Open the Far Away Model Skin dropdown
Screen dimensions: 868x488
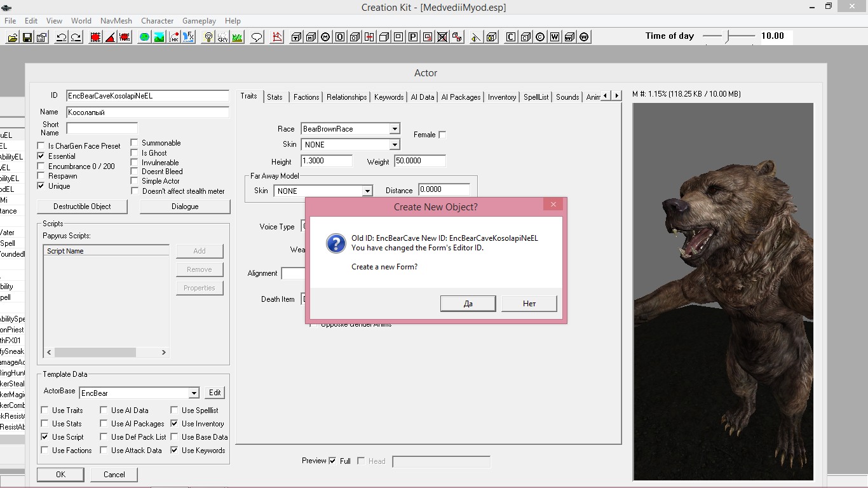tap(367, 191)
